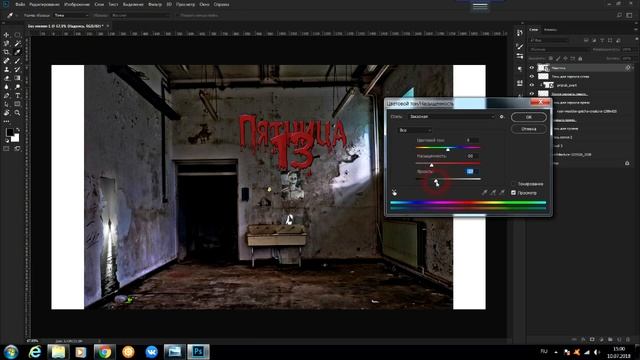Open Internet Explorer from the taskbar
This screenshot has width=640, height=360.
(x=35, y=351)
